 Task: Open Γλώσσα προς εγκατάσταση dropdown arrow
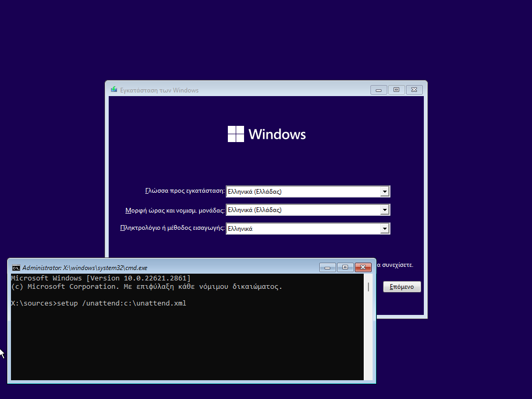[x=385, y=192]
